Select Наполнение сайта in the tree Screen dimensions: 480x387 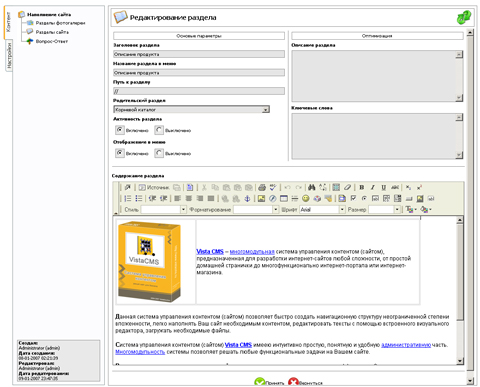[49, 14]
